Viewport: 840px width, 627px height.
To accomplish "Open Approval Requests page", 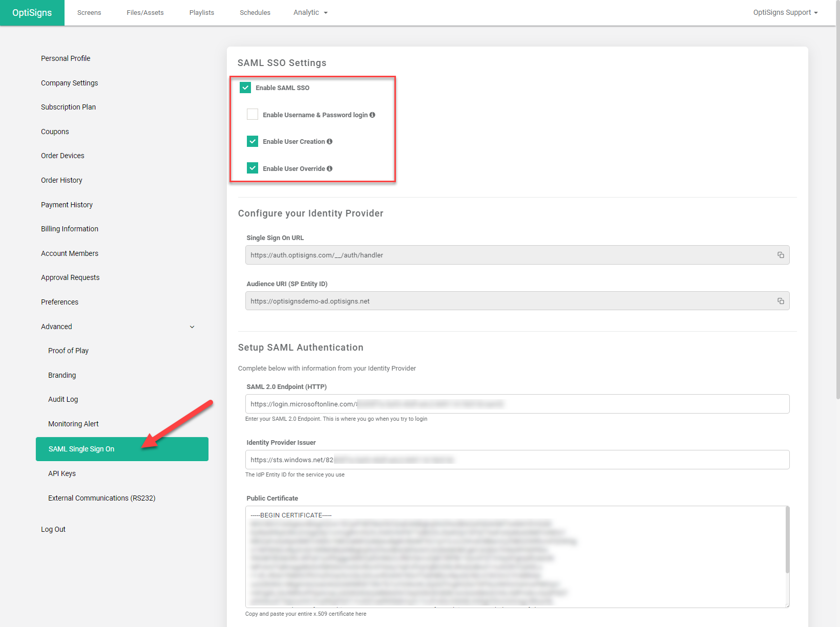I will (x=70, y=277).
